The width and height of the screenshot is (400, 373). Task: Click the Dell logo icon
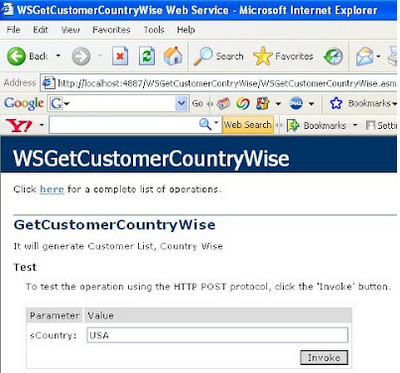click(x=296, y=104)
